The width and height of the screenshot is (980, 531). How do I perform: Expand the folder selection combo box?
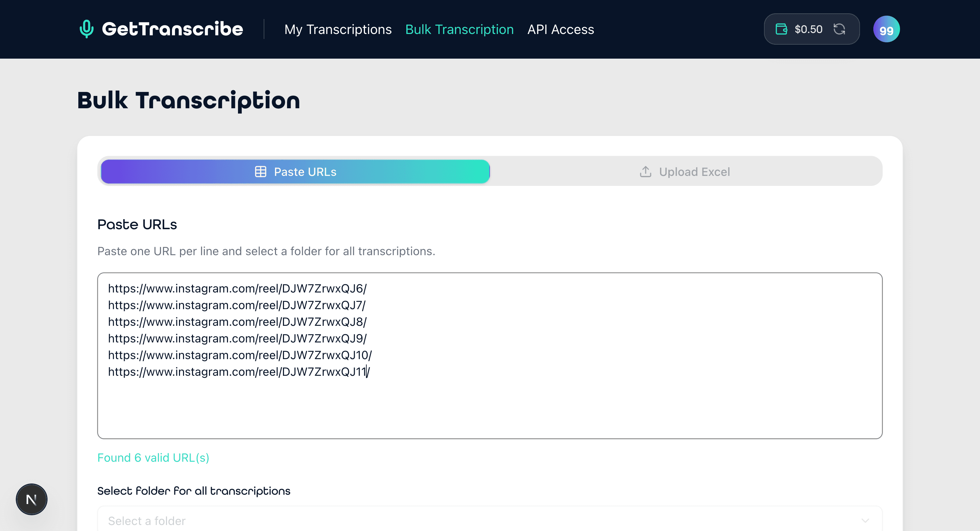[489, 520]
